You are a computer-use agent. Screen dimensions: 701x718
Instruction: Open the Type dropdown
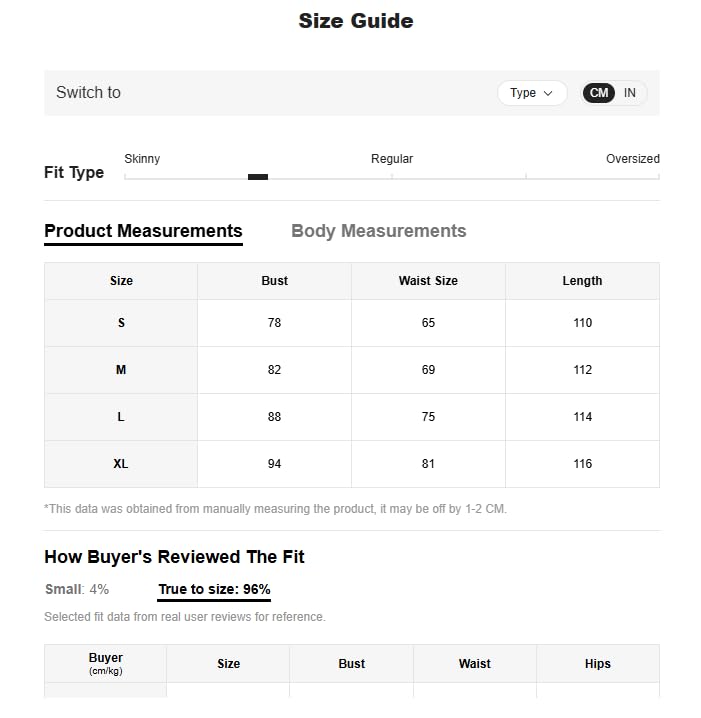531,93
